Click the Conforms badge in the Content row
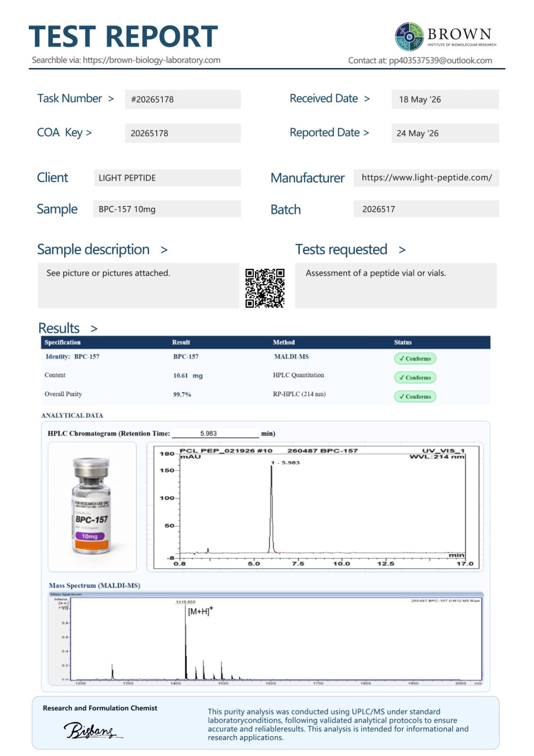Screen dimensions: 534x756 point(415,378)
